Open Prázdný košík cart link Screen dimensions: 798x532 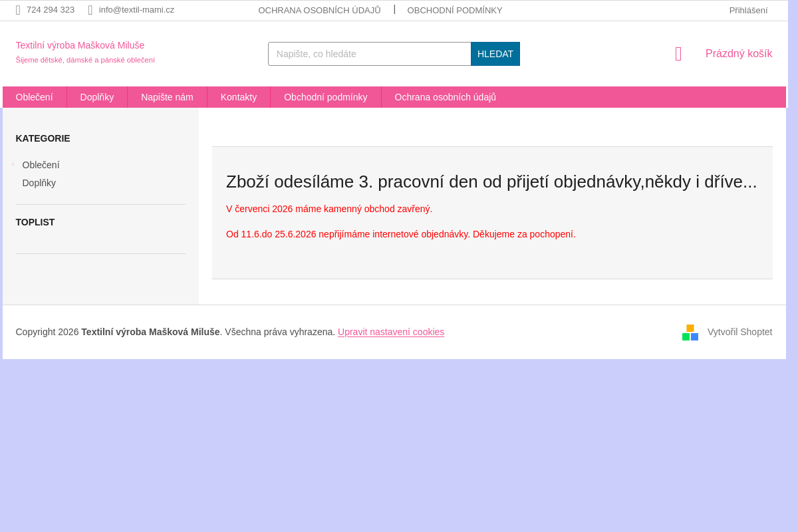739,54
